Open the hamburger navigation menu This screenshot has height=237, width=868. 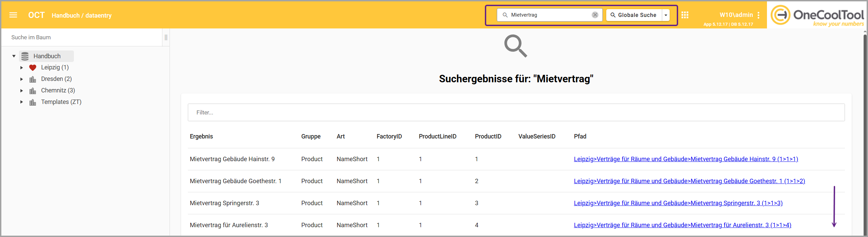(13, 15)
